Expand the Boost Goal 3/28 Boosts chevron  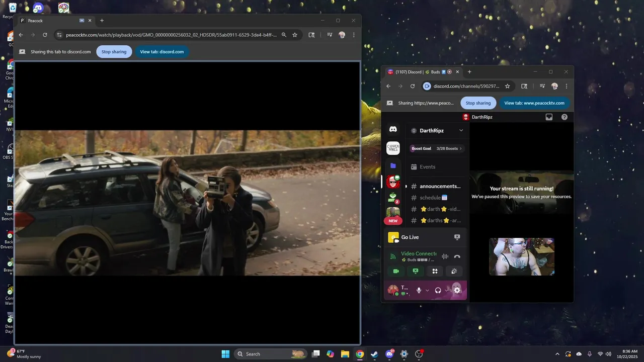460,148
